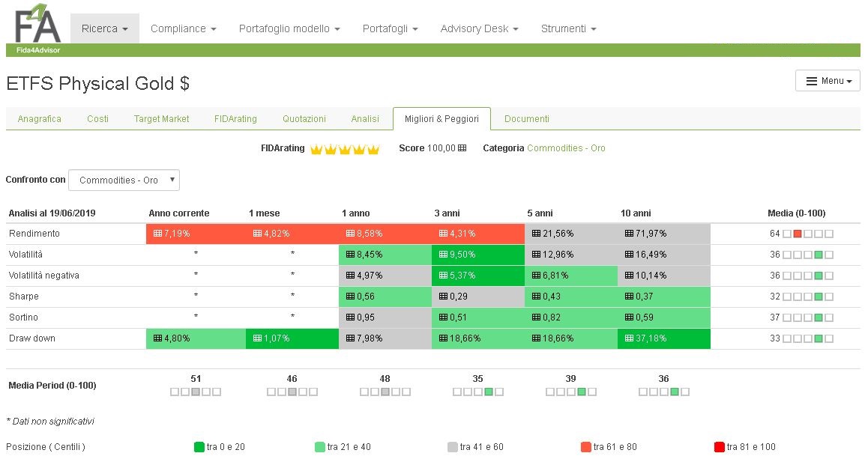Viewport: 868px width, 459px height.
Task: Open the Target Market tab
Action: click(x=162, y=119)
